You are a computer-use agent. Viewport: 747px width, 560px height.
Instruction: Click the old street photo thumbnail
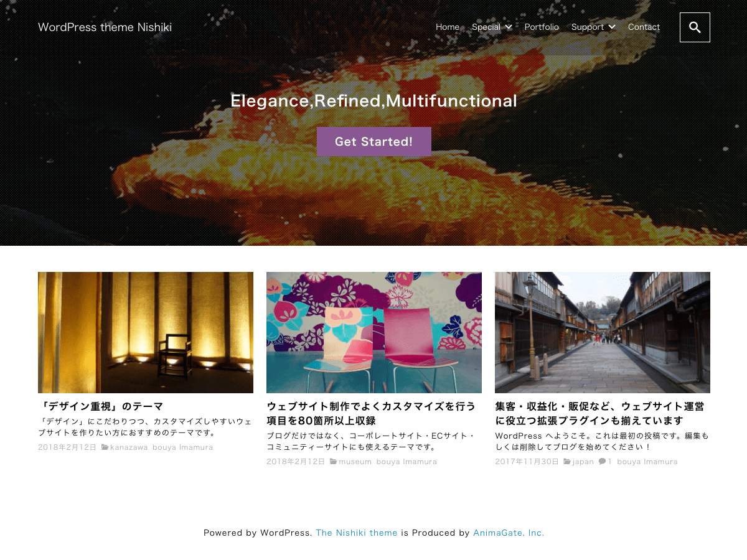pos(602,332)
